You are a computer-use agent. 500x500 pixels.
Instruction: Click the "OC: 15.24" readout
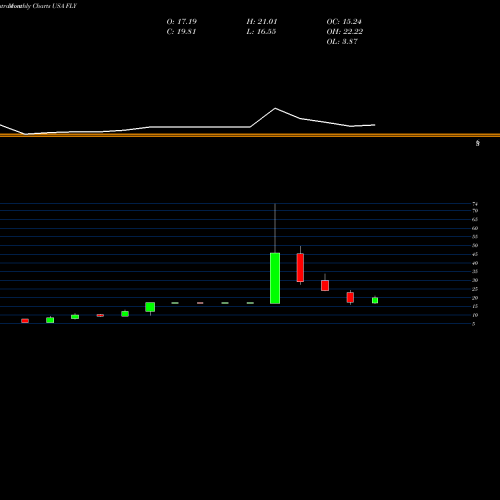coord(344,22)
